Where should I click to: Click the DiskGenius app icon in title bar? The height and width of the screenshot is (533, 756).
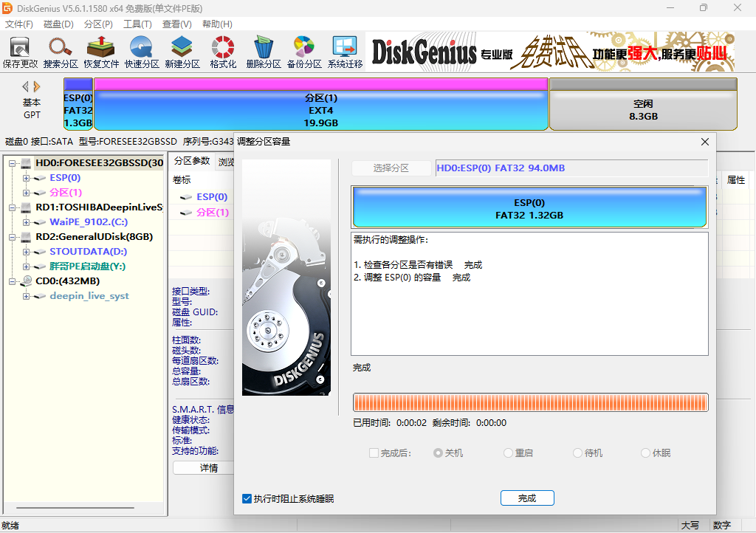click(x=7, y=8)
